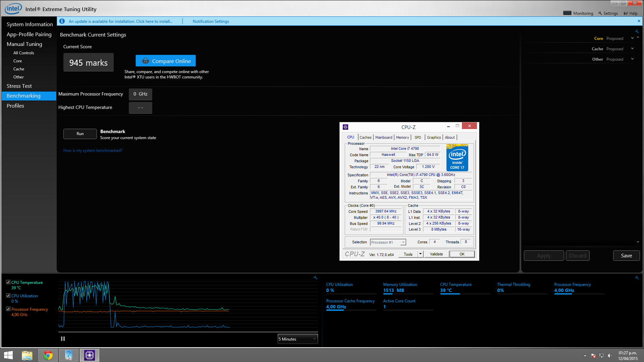The height and width of the screenshot is (362, 644).
Task: Switch to Caches tab in CPU-Z
Action: point(365,137)
